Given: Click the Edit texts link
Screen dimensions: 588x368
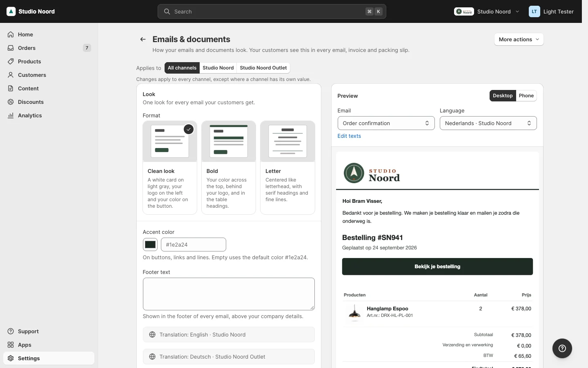Looking at the screenshot, I should [349, 136].
